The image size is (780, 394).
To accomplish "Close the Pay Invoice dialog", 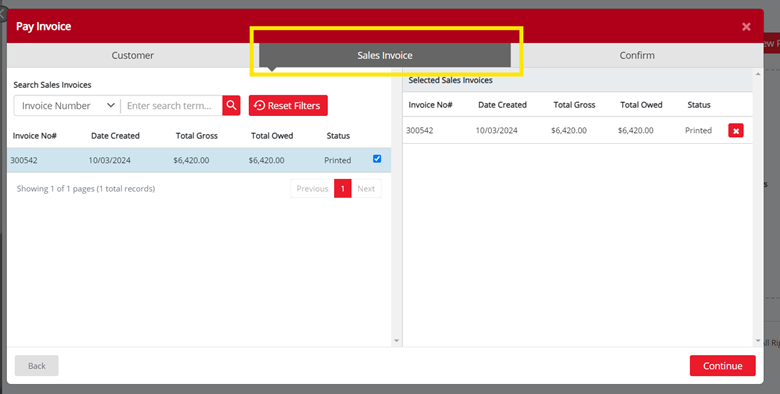I will pos(746,26).
